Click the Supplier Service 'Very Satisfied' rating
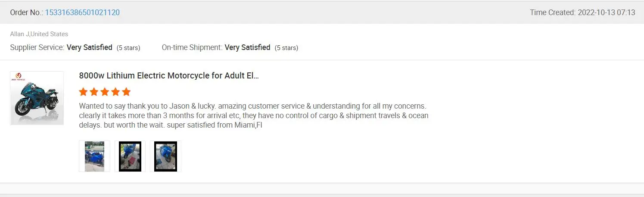The image size is (644, 197). [x=89, y=47]
